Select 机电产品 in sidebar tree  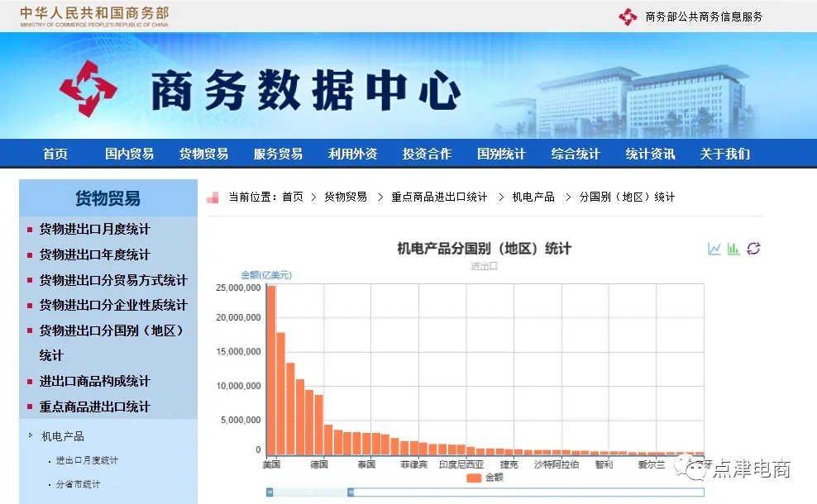point(63,436)
